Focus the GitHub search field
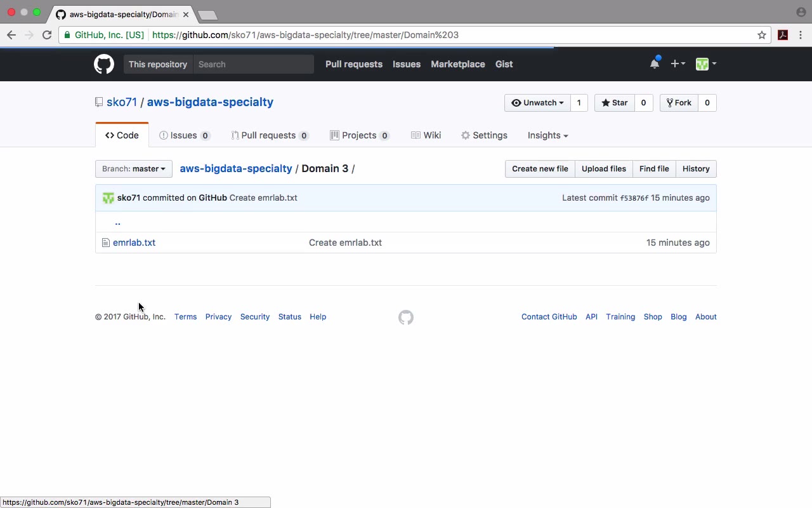 pos(254,64)
